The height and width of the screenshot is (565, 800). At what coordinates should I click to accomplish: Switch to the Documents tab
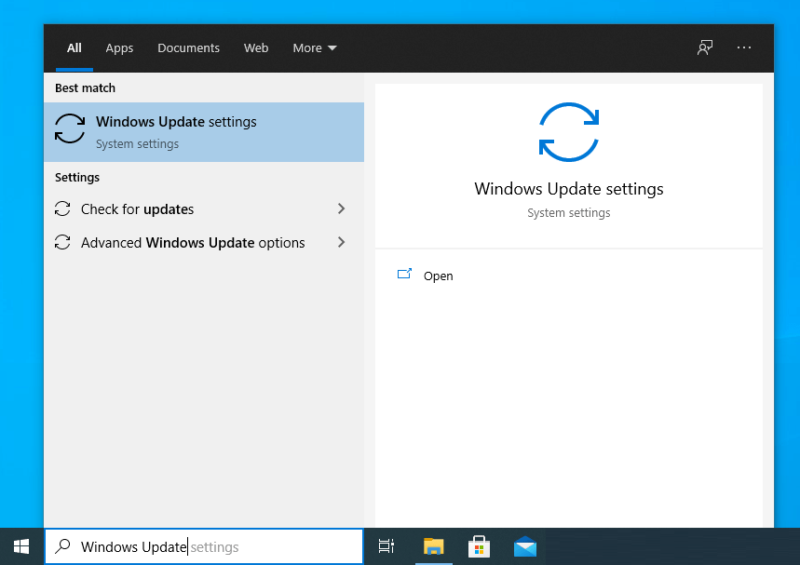click(188, 48)
